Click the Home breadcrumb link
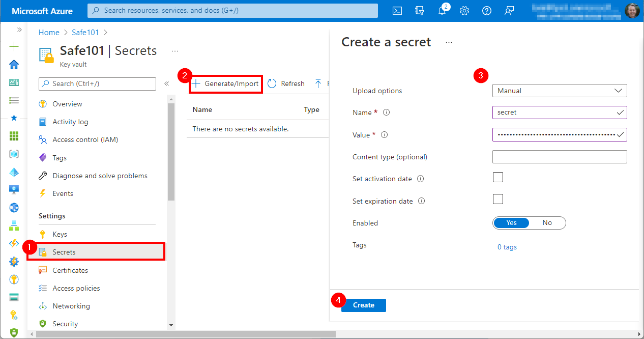Image resolution: width=644 pixels, height=339 pixels. [49, 32]
